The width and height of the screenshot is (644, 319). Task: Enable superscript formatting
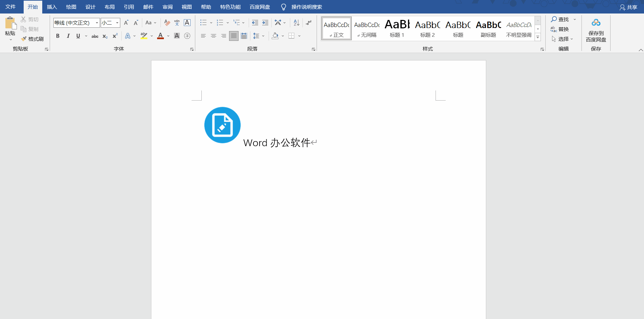click(x=115, y=36)
